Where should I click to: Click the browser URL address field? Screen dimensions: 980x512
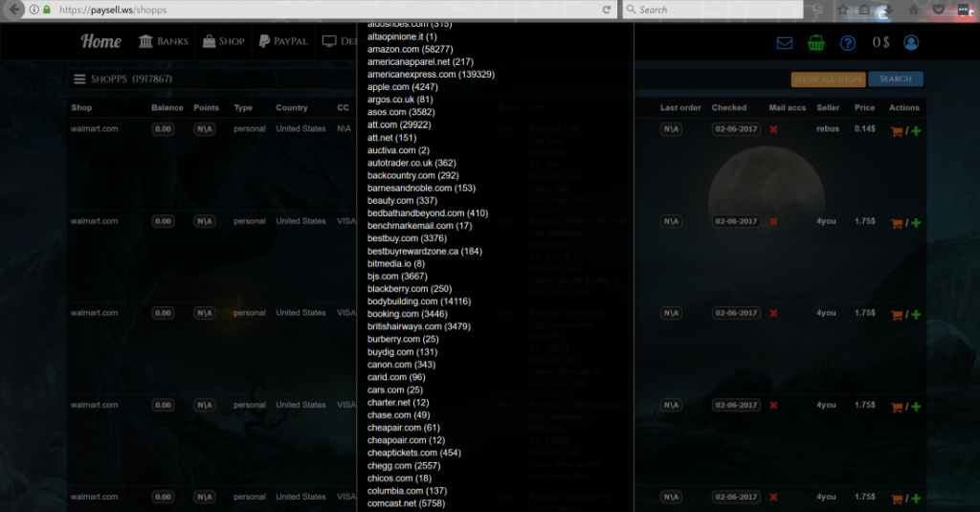tap(325, 10)
